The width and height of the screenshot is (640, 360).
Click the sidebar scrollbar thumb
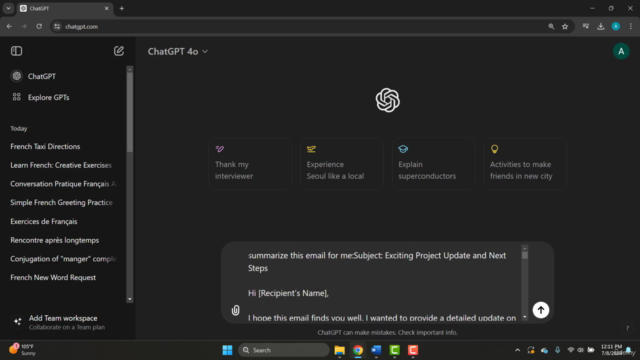[130, 112]
